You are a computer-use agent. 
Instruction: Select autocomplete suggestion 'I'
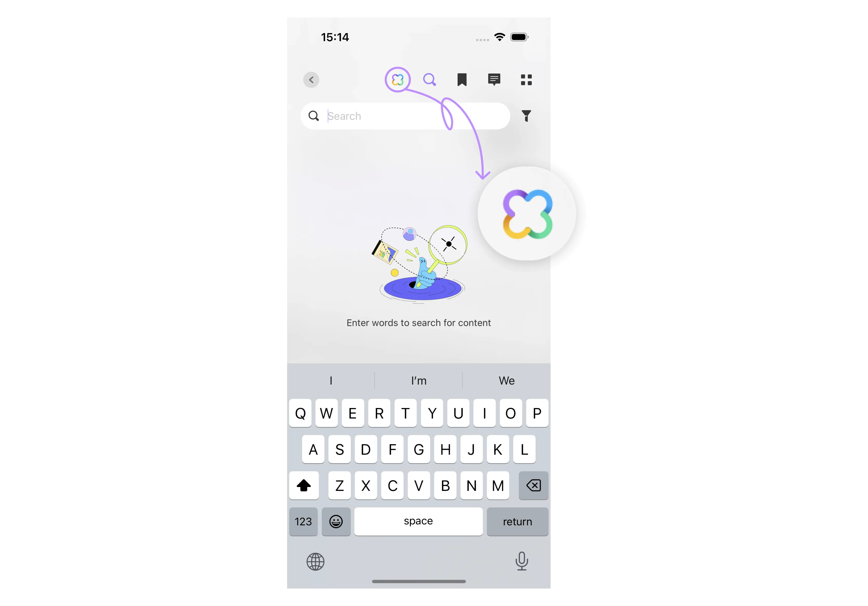pyautogui.click(x=331, y=381)
